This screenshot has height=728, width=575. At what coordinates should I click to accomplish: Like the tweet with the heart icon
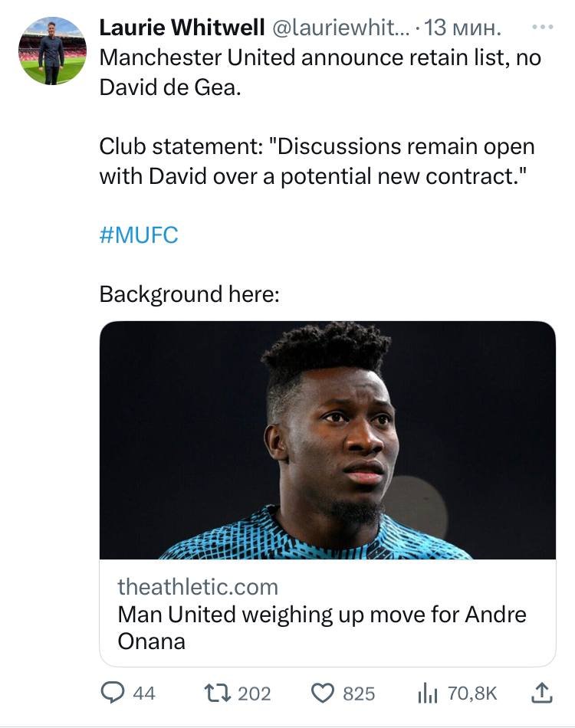[323, 693]
